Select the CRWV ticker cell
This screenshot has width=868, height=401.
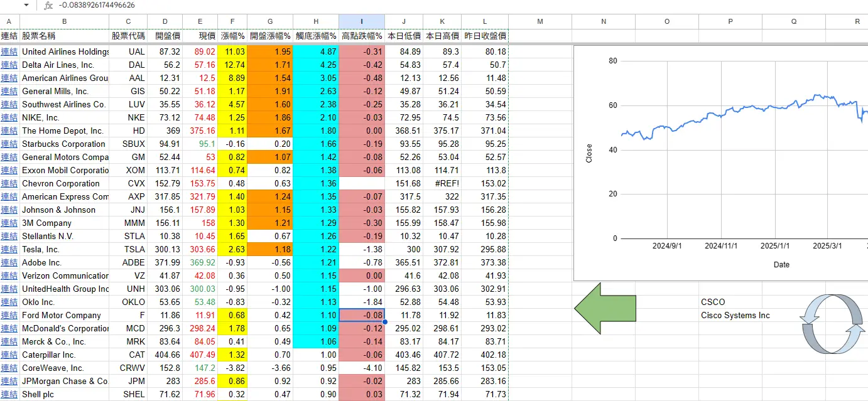pos(128,368)
